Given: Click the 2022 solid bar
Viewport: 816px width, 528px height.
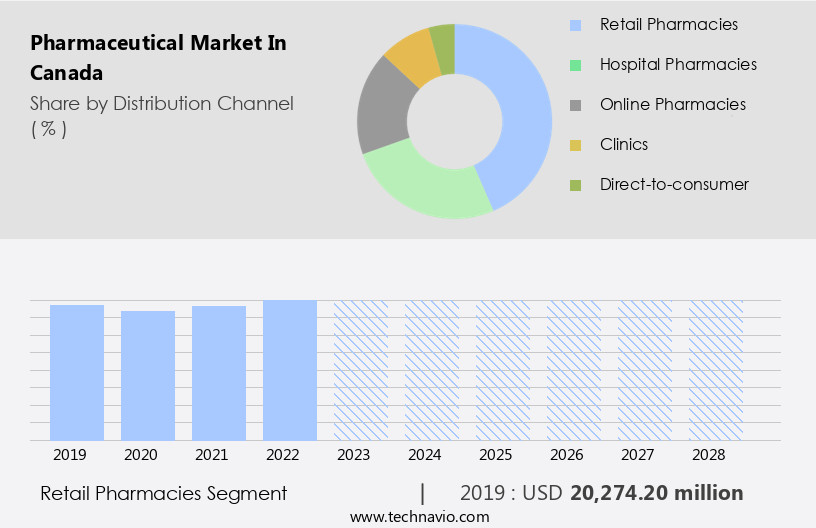Looking at the screenshot, I should coord(290,370).
